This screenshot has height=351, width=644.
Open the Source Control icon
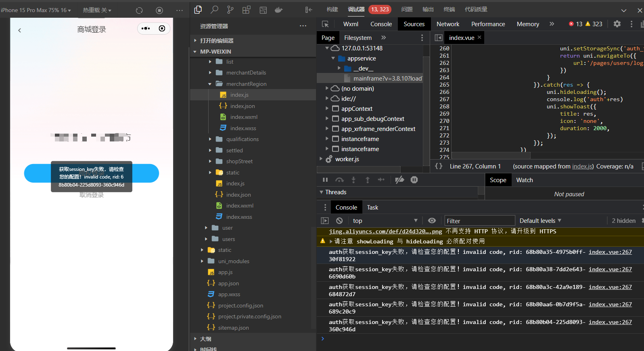click(230, 10)
